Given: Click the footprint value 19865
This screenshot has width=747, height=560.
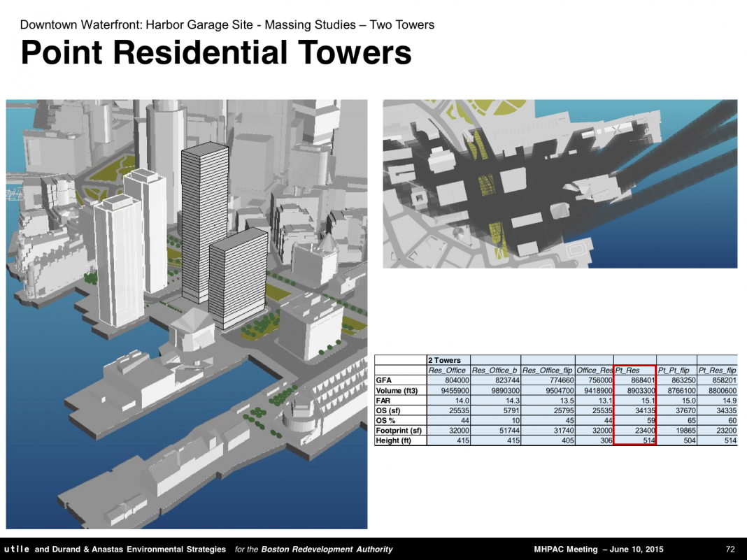Looking at the screenshot, I should (x=685, y=431).
